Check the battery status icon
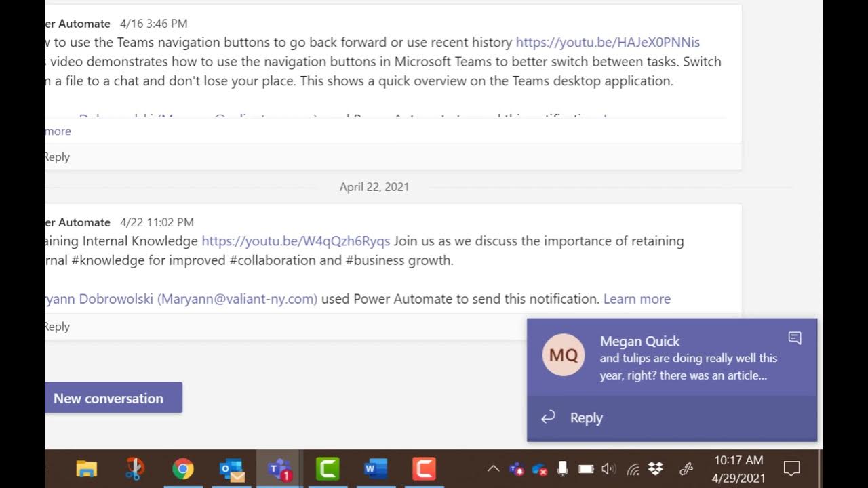 click(586, 468)
